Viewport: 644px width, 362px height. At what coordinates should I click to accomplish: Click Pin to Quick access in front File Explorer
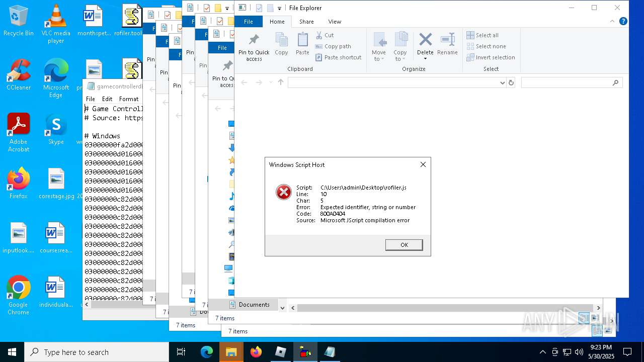254,47
